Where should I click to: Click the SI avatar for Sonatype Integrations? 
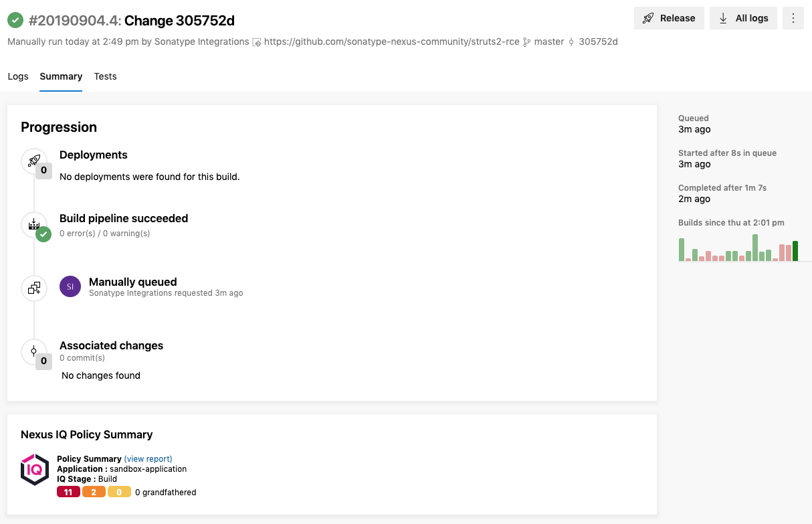point(70,286)
